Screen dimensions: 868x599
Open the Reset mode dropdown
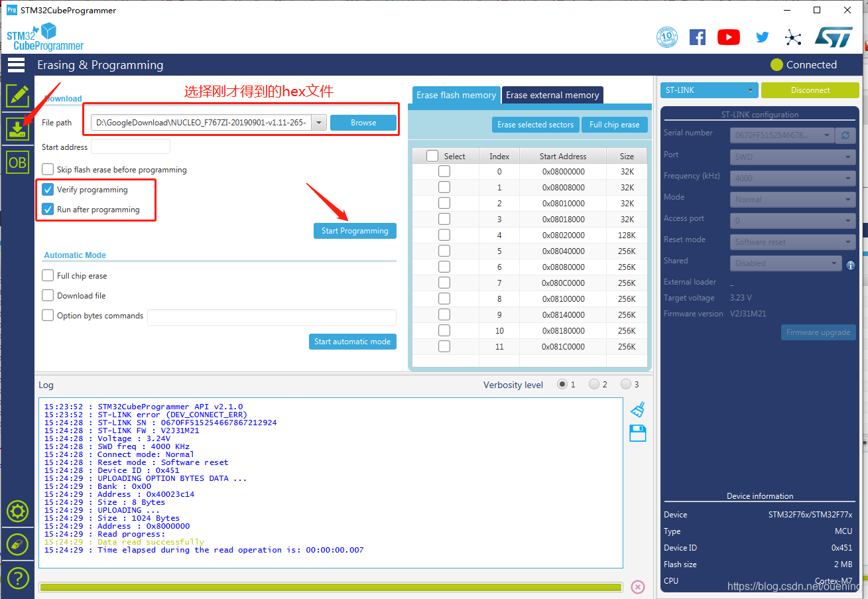(793, 242)
